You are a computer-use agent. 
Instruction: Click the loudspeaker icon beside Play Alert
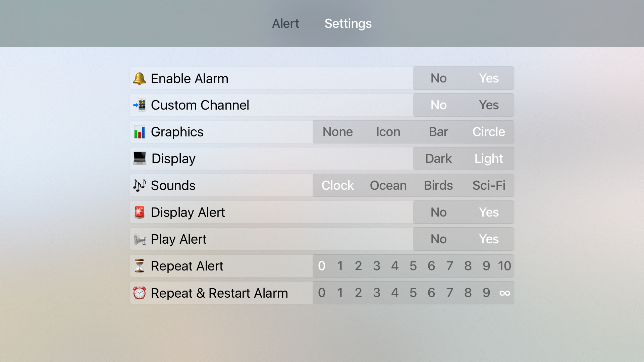coord(140,239)
